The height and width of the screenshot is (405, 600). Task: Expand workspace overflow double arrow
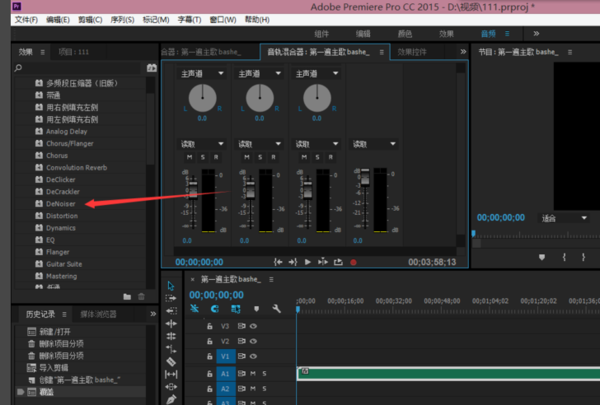(x=536, y=34)
